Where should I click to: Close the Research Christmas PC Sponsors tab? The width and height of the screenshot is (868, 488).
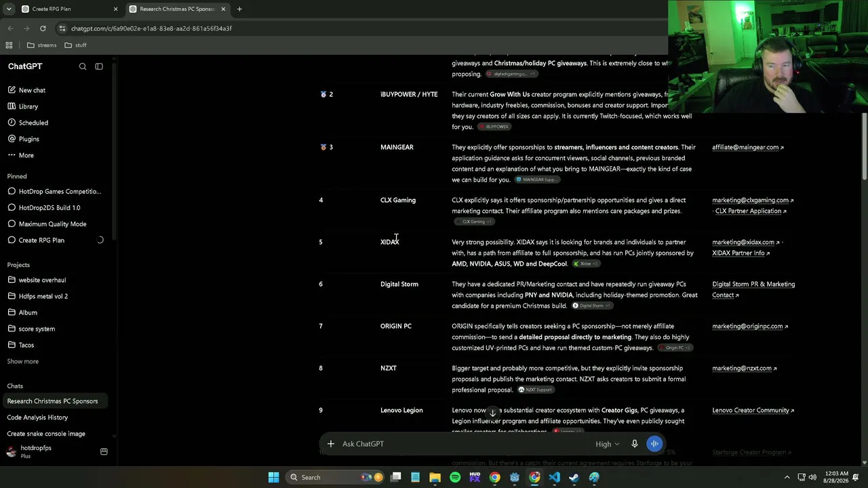pos(223,9)
